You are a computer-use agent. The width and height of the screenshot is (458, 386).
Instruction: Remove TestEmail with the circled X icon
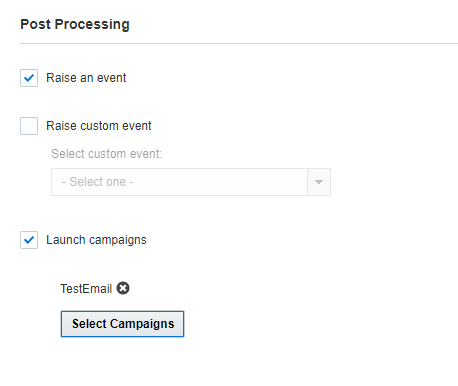[x=123, y=288]
